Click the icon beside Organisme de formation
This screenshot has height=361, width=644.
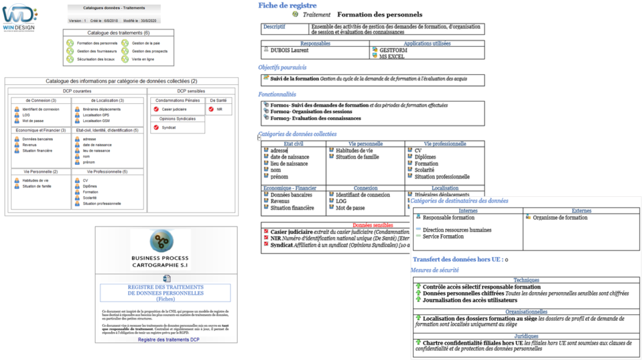point(528,216)
